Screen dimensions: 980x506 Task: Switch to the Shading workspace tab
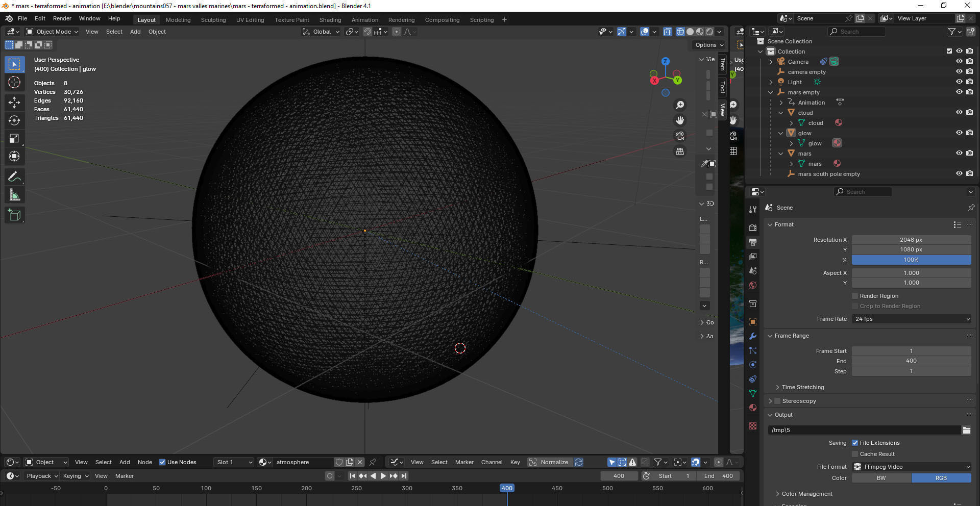[330, 20]
